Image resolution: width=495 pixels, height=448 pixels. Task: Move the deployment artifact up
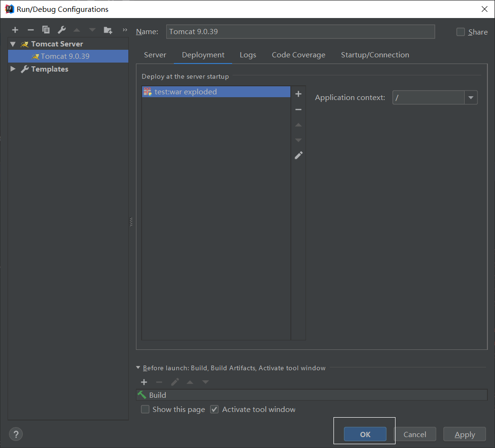click(x=298, y=125)
